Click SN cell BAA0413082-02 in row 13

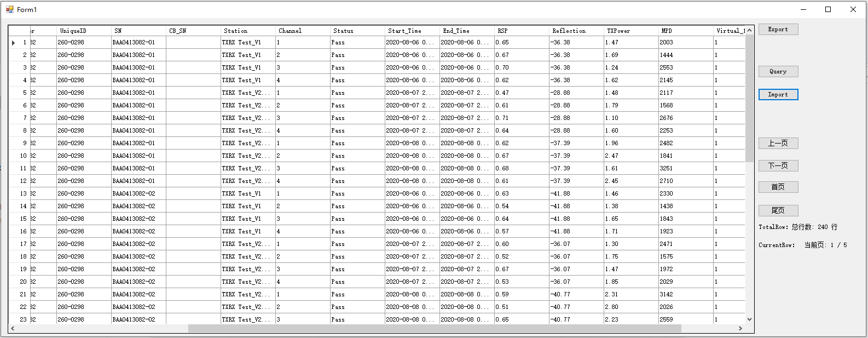pyautogui.click(x=139, y=193)
